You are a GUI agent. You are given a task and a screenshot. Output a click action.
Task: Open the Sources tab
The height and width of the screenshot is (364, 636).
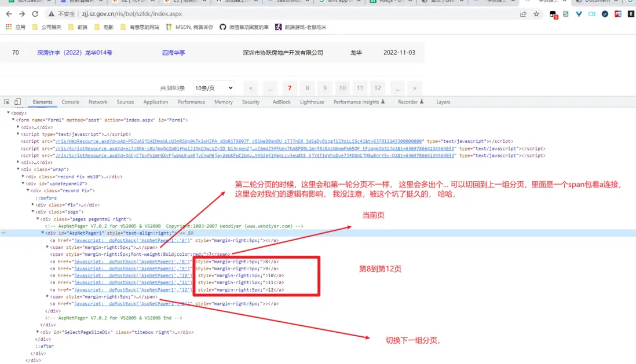coord(125,102)
